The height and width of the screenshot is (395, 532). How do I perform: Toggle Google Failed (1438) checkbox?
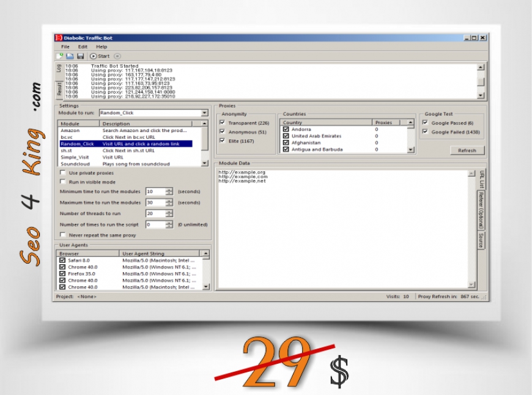pyautogui.click(x=425, y=131)
